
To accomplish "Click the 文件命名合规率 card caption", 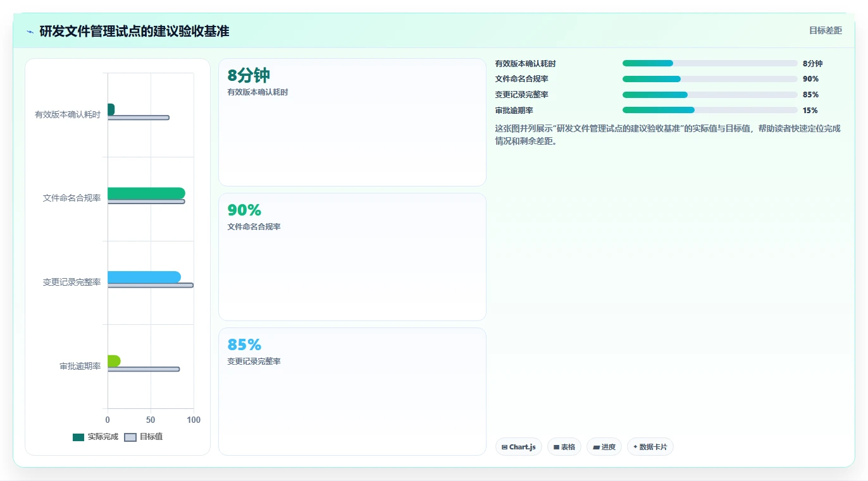I will coord(254,227).
